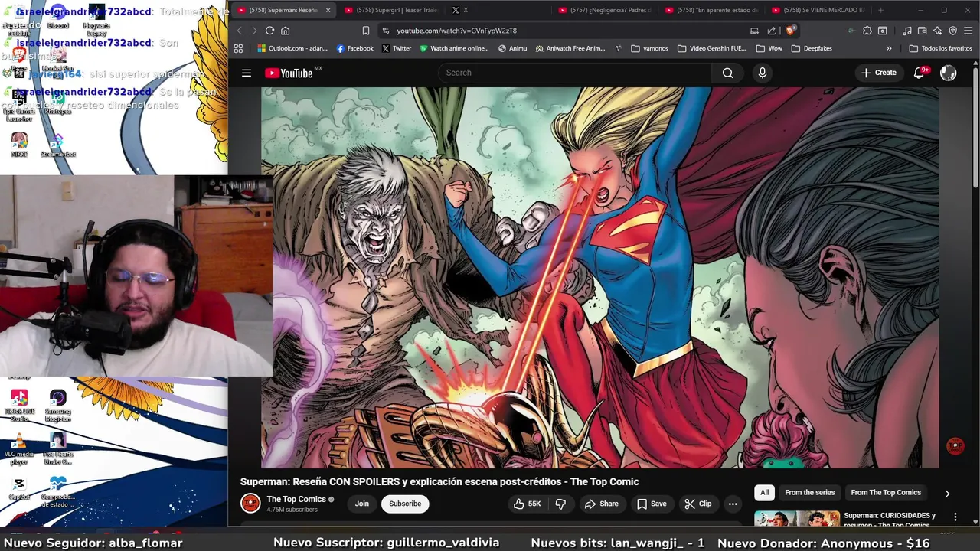Share this page from address bar

point(772,31)
